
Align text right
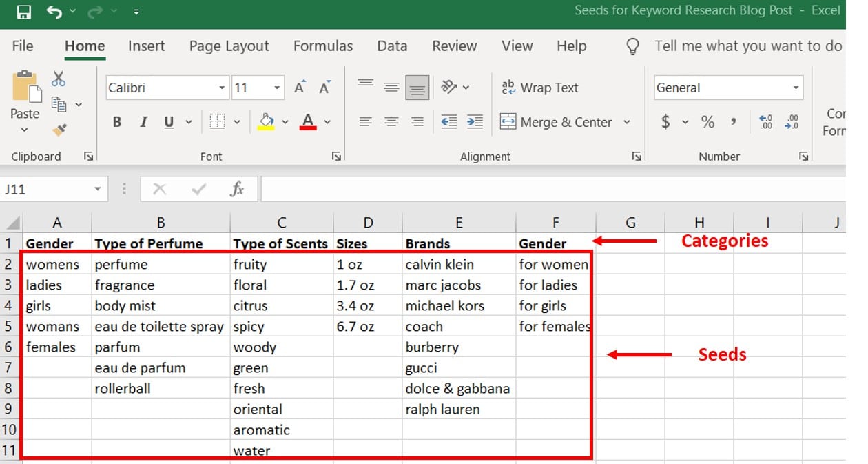pyautogui.click(x=417, y=122)
